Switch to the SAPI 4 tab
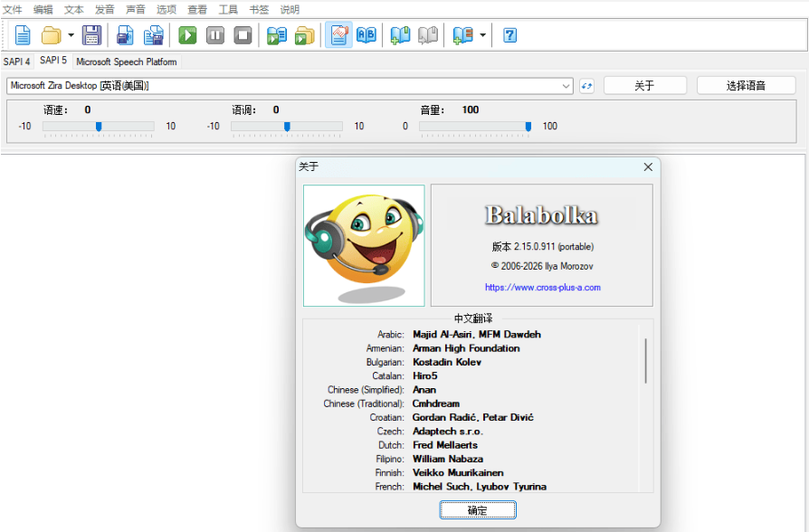809x532 pixels. tap(17, 62)
